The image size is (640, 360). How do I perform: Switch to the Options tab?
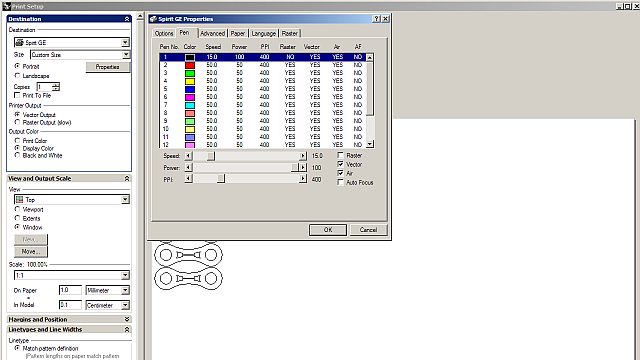(x=164, y=33)
